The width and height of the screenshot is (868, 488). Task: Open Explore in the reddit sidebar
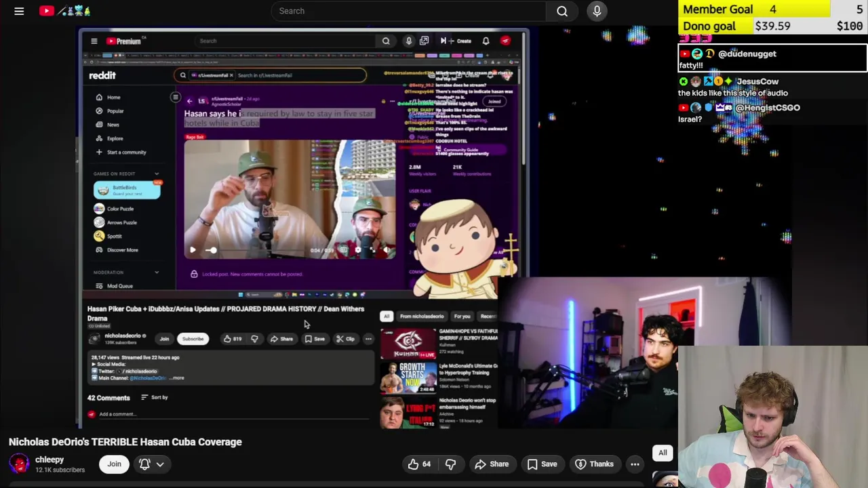(109, 138)
